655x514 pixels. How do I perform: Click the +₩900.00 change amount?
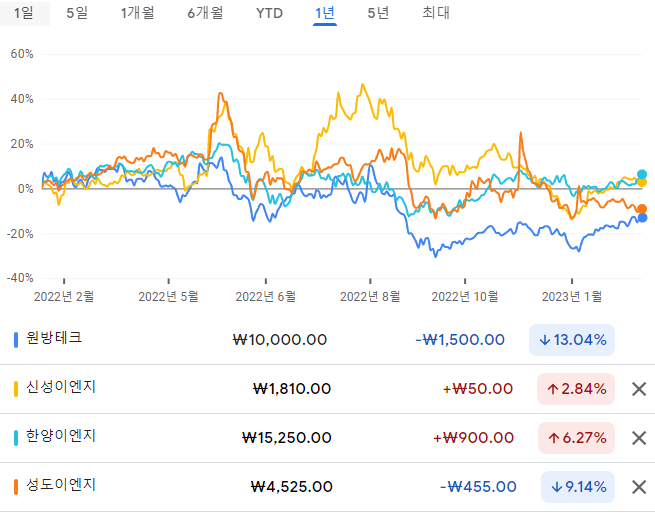point(473,438)
